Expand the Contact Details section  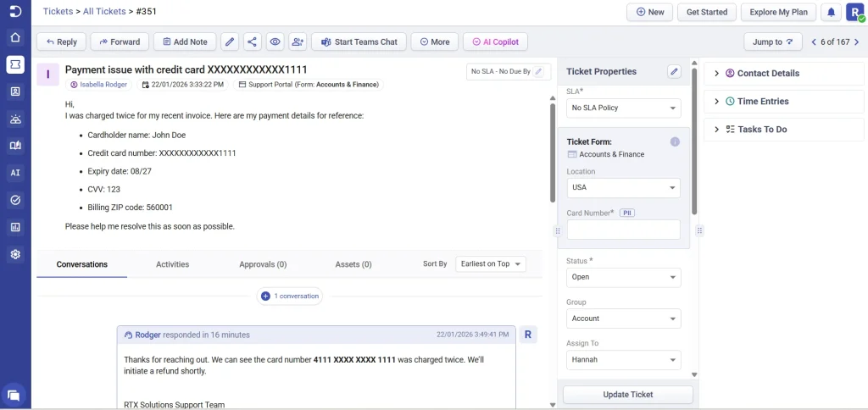point(784,73)
